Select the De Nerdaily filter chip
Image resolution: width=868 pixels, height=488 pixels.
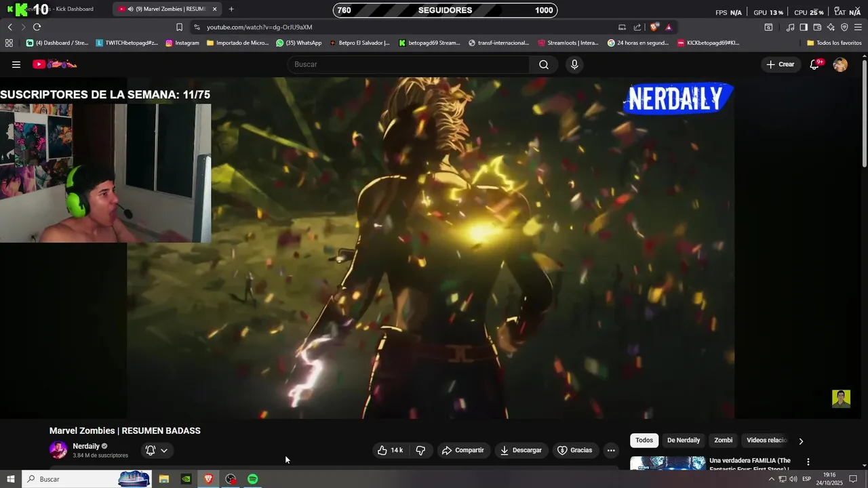[x=684, y=441]
